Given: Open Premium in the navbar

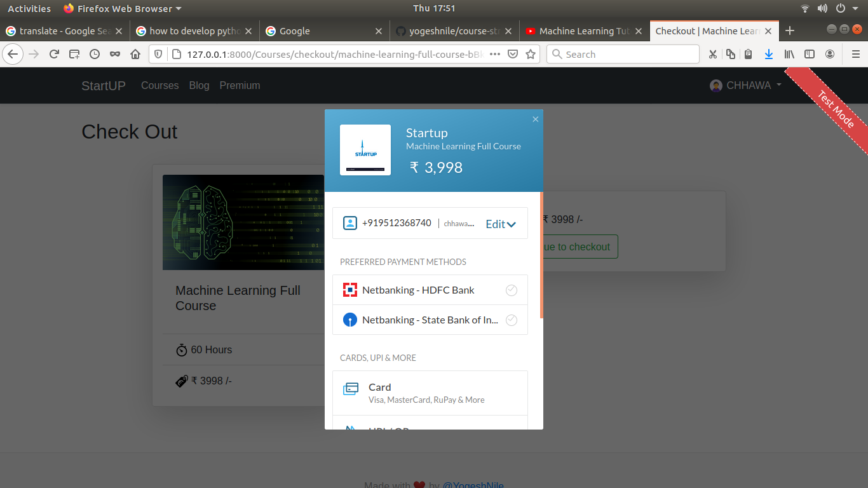Looking at the screenshot, I should tap(240, 85).
